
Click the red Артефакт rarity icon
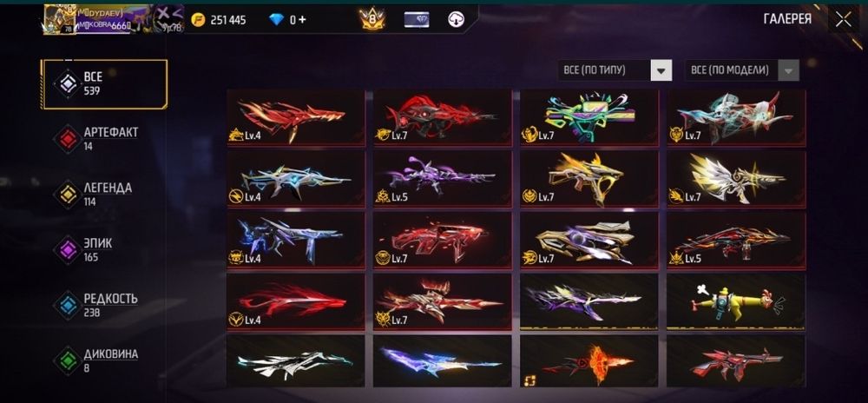[x=68, y=139]
